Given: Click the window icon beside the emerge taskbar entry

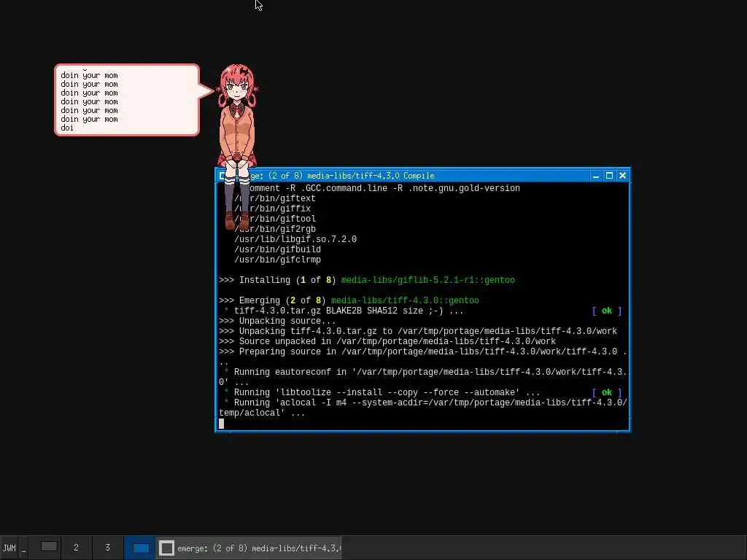Looking at the screenshot, I should point(166,548).
